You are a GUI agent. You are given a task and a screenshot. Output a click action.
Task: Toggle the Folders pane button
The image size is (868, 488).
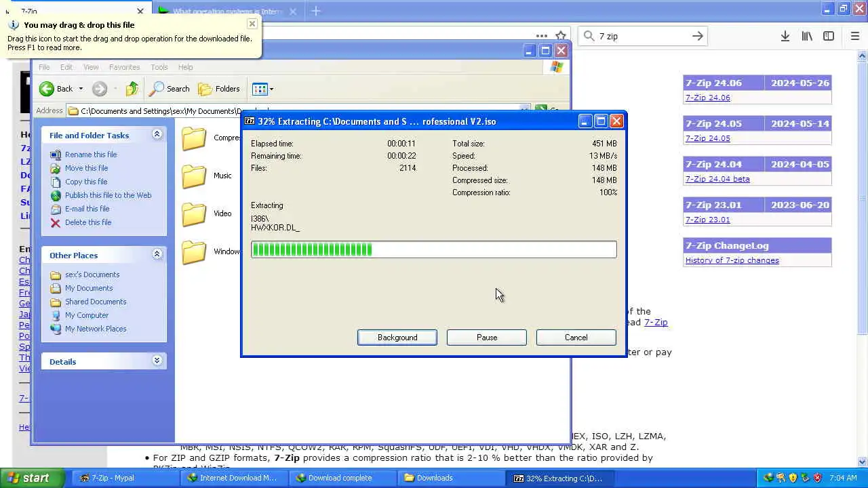pos(219,89)
